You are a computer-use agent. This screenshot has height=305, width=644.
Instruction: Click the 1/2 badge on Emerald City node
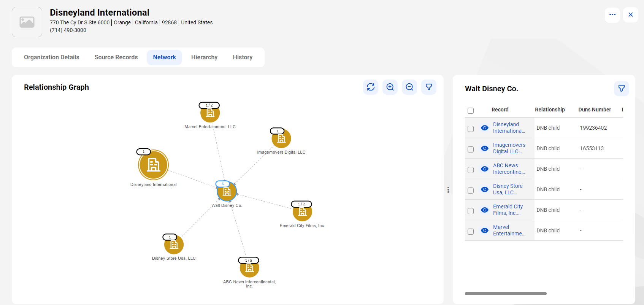301,204
